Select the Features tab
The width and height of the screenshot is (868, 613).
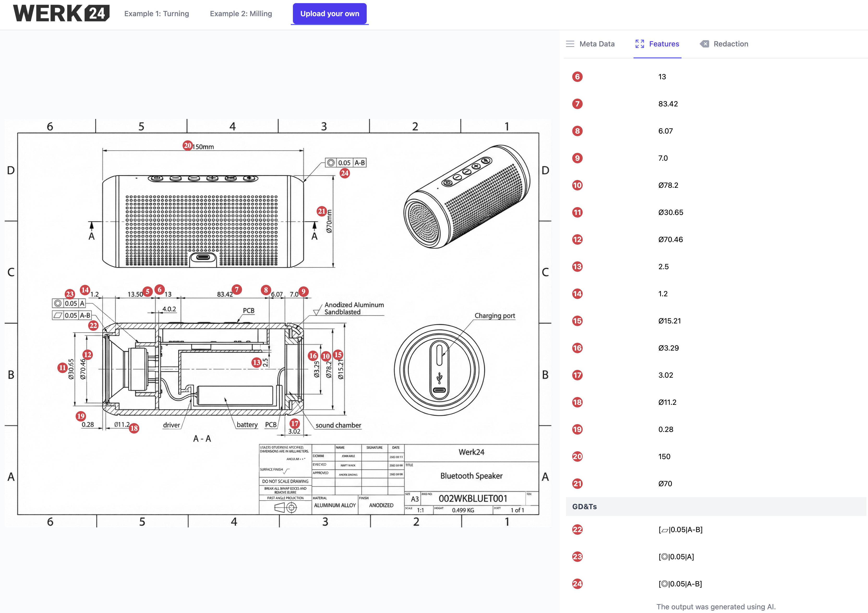(657, 44)
